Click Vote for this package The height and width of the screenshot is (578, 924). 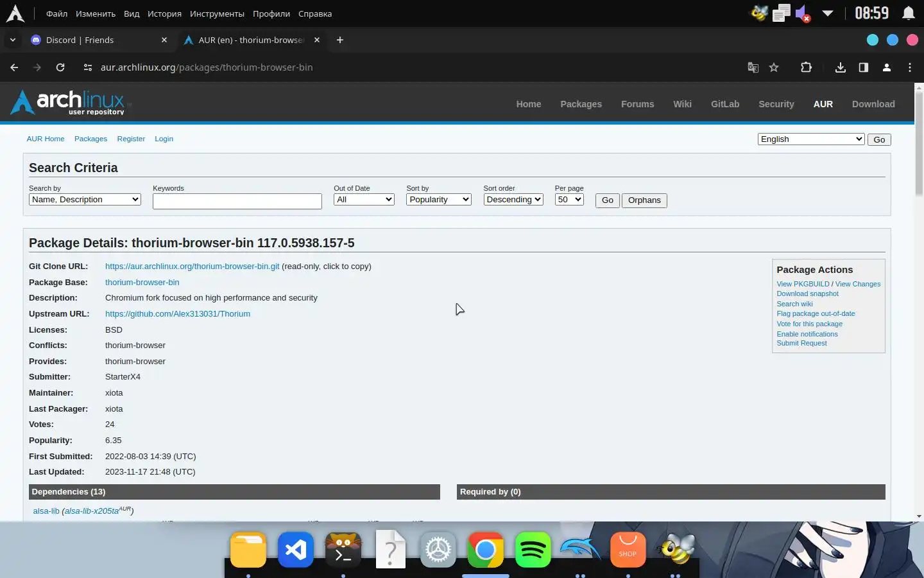coord(809,324)
